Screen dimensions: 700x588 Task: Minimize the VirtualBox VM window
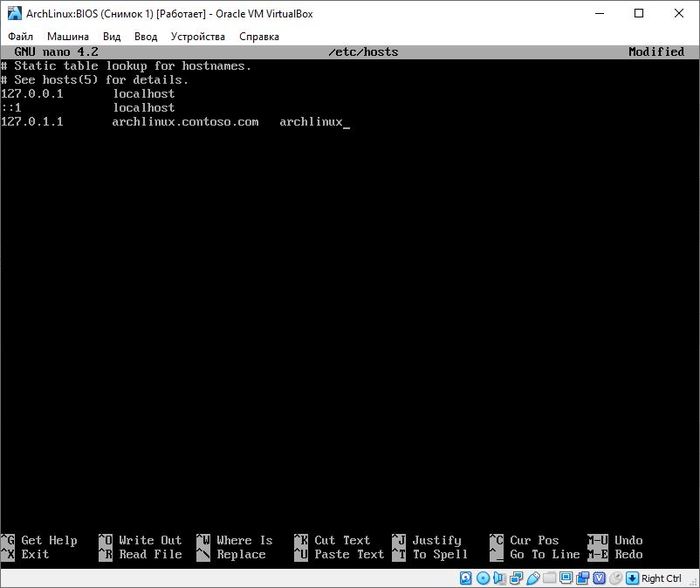(x=600, y=13)
